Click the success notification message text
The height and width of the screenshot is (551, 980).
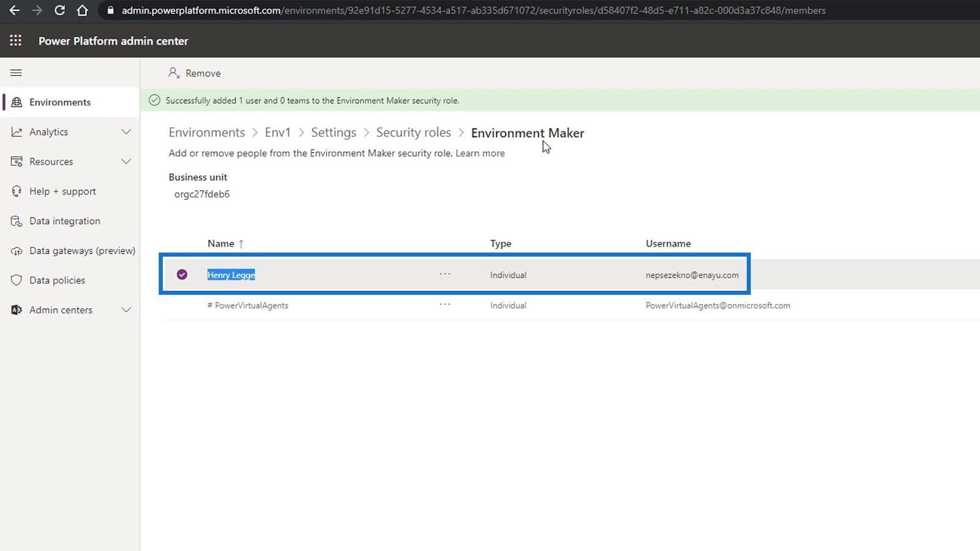(x=312, y=100)
